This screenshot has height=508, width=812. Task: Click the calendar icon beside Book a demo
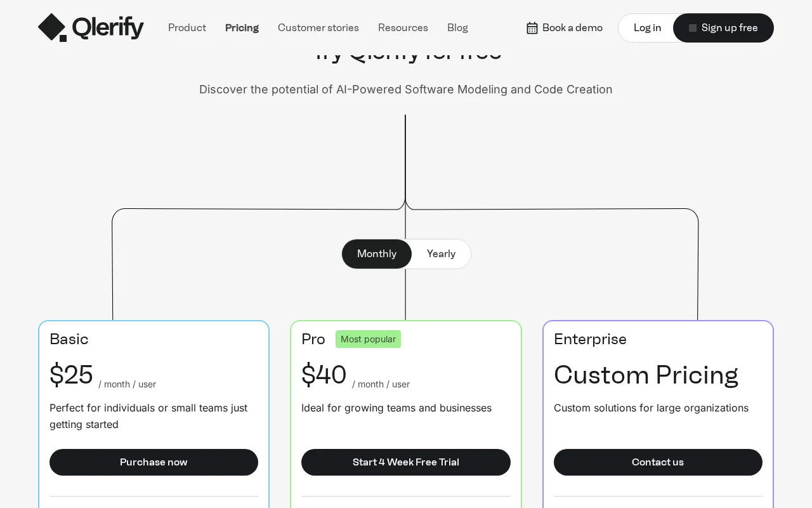532,28
